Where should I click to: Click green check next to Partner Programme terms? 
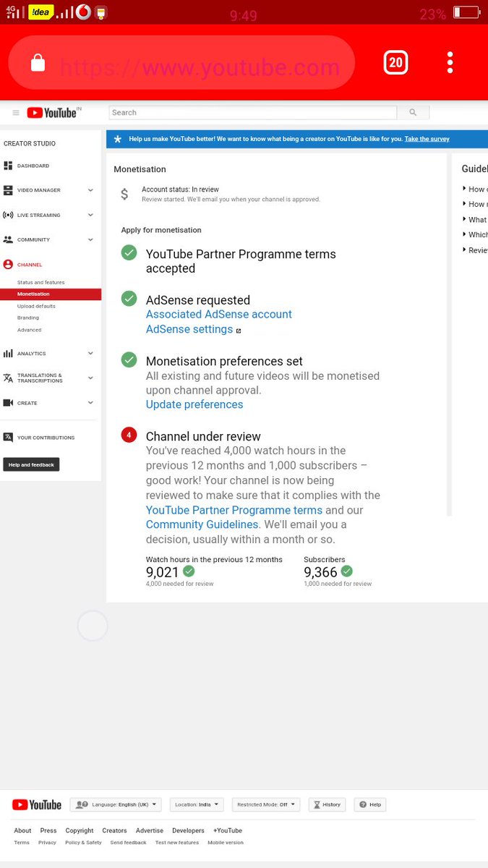tap(129, 252)
